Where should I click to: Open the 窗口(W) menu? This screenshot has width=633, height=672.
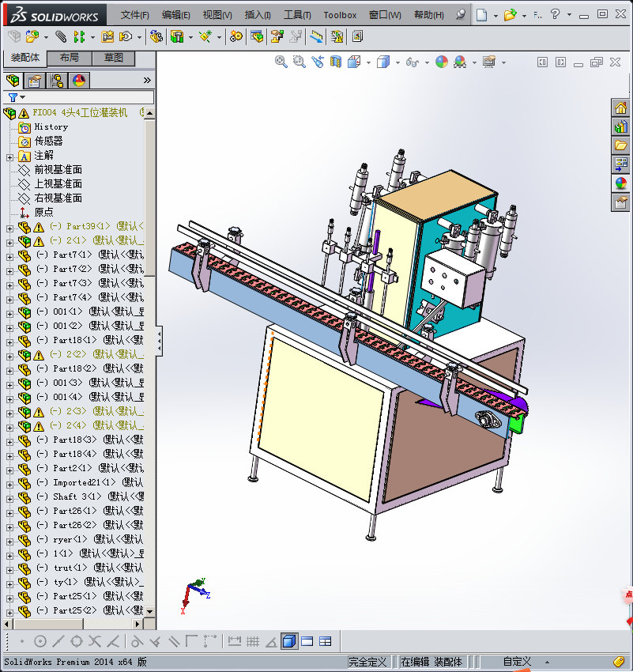pos(385,15)
